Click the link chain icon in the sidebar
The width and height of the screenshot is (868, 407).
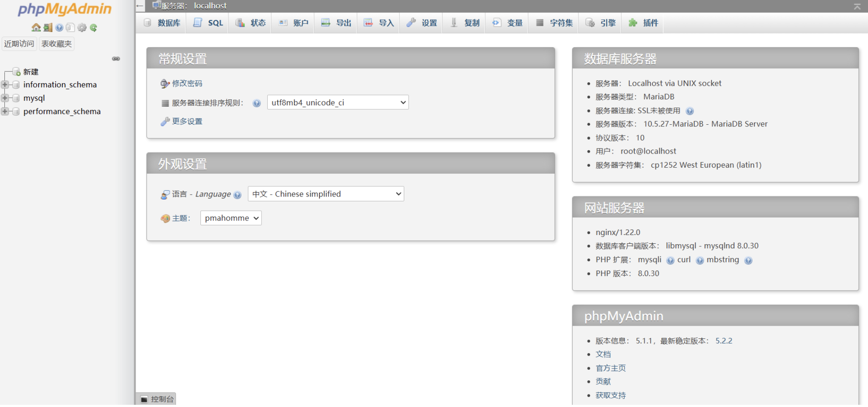point(116,59)
